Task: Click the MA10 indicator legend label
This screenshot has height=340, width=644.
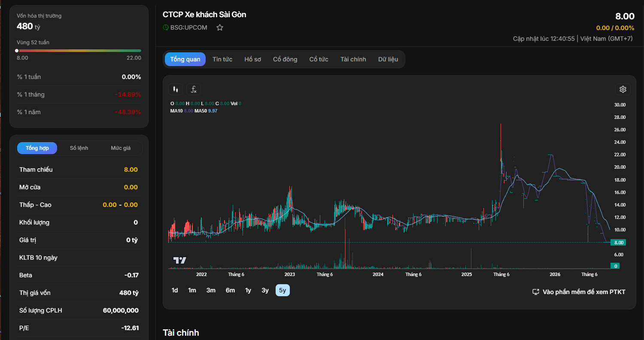Action: [x=176, y=111]
